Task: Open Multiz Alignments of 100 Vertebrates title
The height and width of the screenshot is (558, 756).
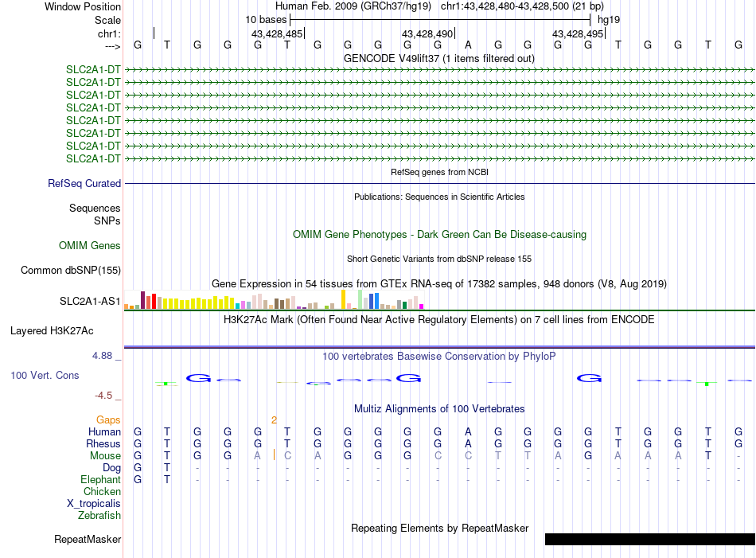Action: click(x=439, y=409)
